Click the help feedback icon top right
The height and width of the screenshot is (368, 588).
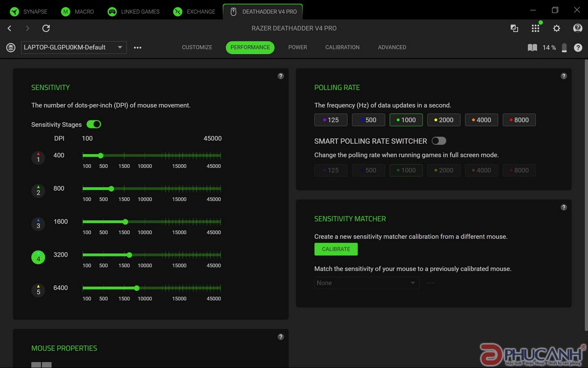click(578, 28)
